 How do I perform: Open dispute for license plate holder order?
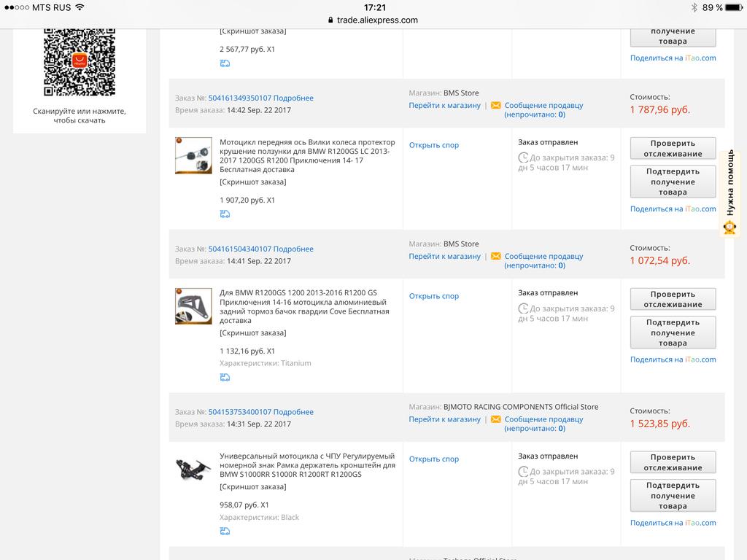[434, 459]
